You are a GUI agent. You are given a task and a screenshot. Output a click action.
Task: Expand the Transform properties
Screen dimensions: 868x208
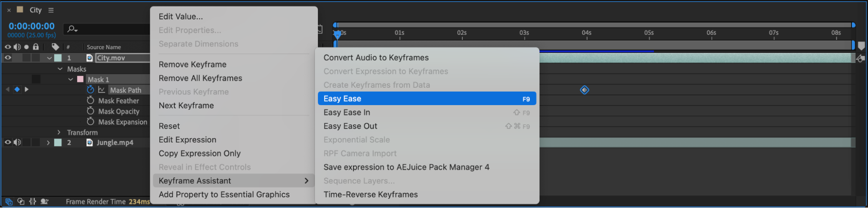pos(59,132)
